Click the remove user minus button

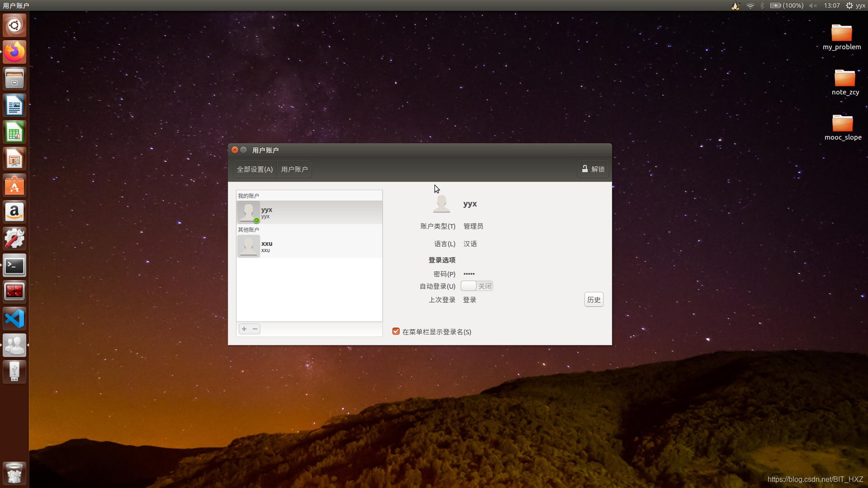pyautogui.click(x=255, y=329)
